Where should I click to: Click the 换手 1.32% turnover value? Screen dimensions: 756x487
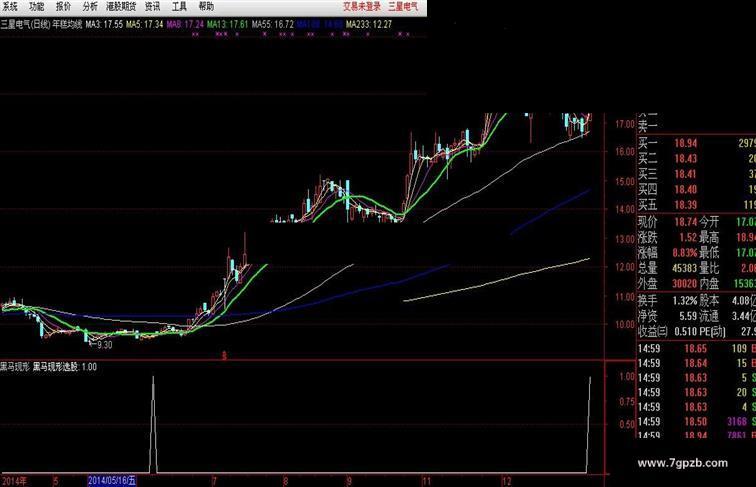click(685, 301)
